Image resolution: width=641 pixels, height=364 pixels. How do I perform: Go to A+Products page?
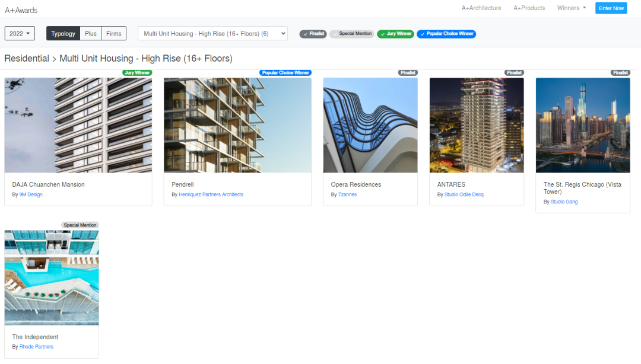(529, 8)
